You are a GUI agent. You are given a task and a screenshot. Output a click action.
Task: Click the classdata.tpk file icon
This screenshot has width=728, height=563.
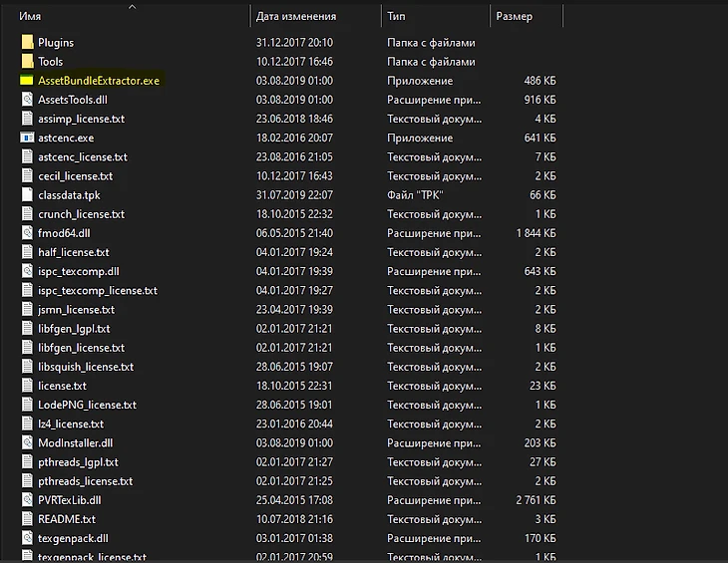pyautogui.click(x=27, y=194)
